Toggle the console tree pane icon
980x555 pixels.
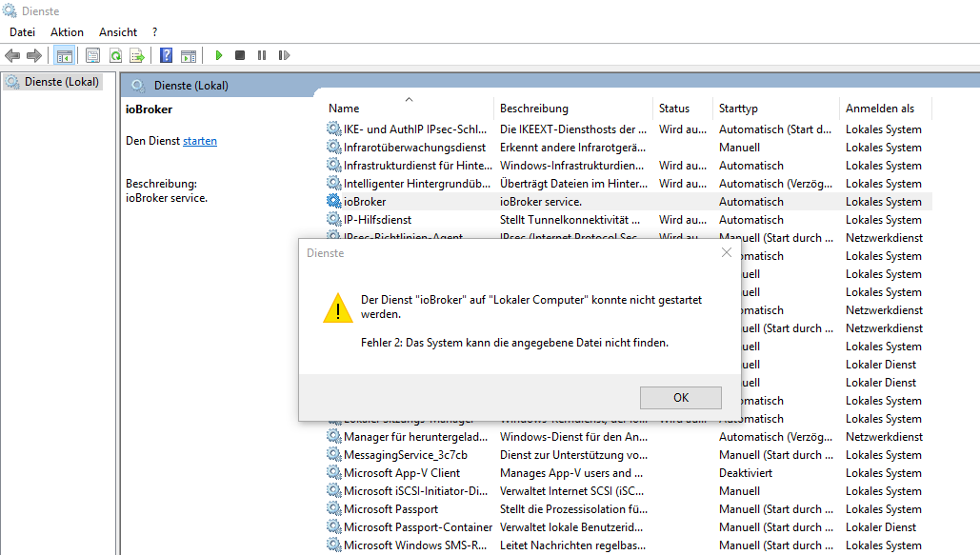[x=65, y=55]
